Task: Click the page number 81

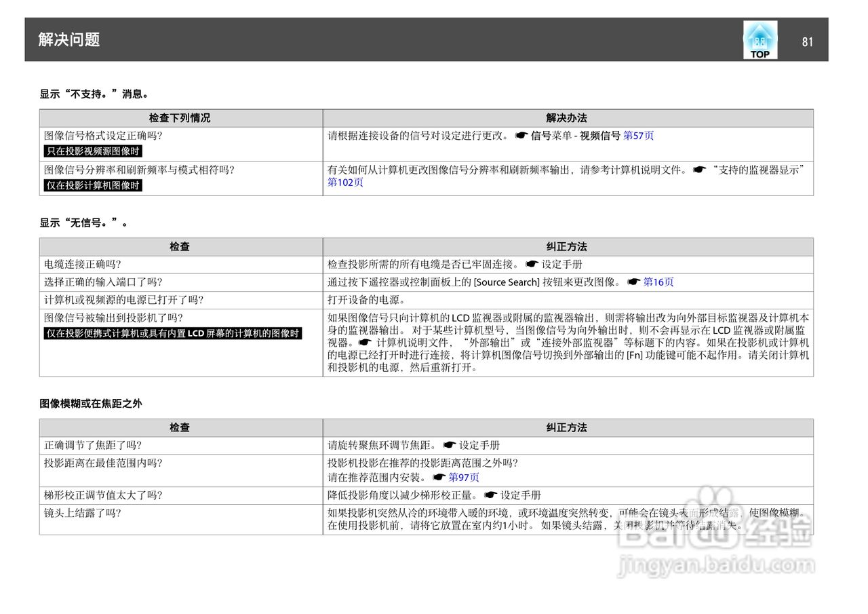Action: pos(807,42)
